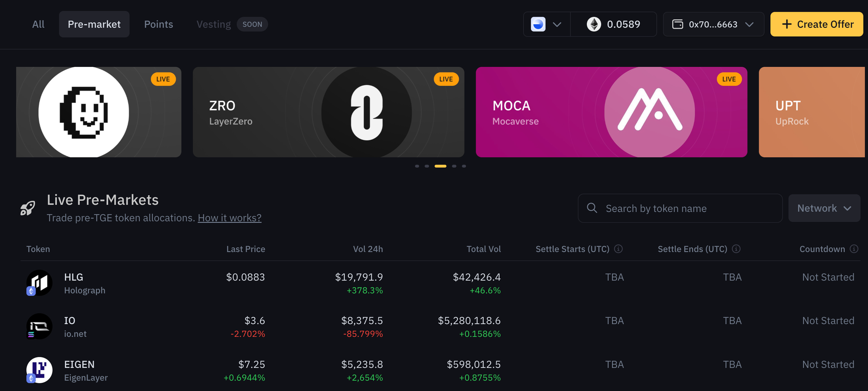Click the info icon next to Settle Starts
This screenshot has height=391, width=868.
tap(618, 249)
